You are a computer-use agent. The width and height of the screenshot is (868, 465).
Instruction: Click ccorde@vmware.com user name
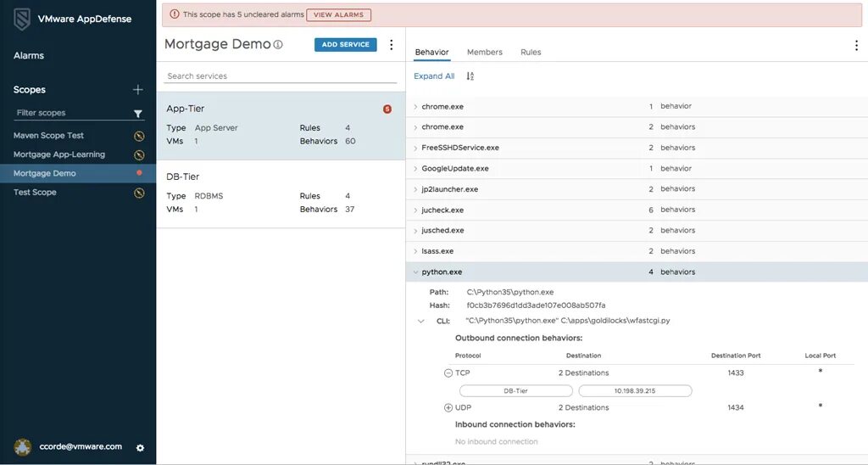coord(81,446)
